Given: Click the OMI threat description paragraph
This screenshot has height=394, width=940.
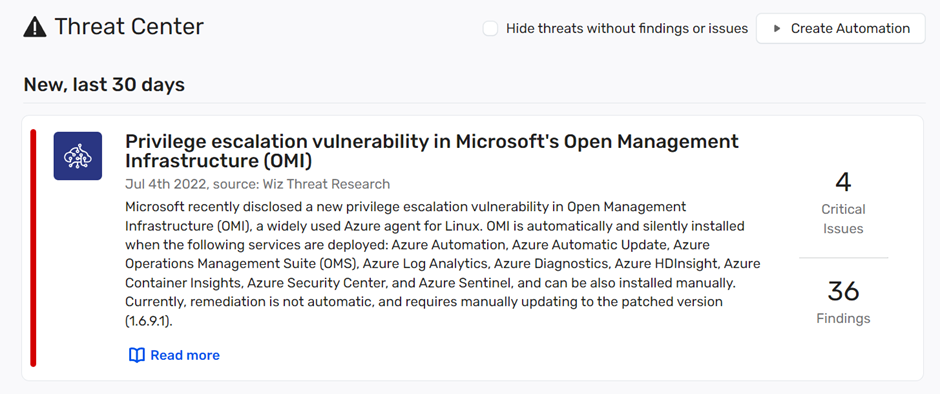Looking at the screenshot, I should [x=442, y=264].
